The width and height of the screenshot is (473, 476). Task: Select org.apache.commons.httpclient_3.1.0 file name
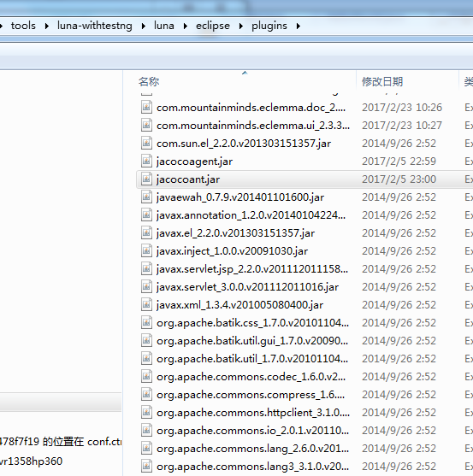click(x=253, y=412)
